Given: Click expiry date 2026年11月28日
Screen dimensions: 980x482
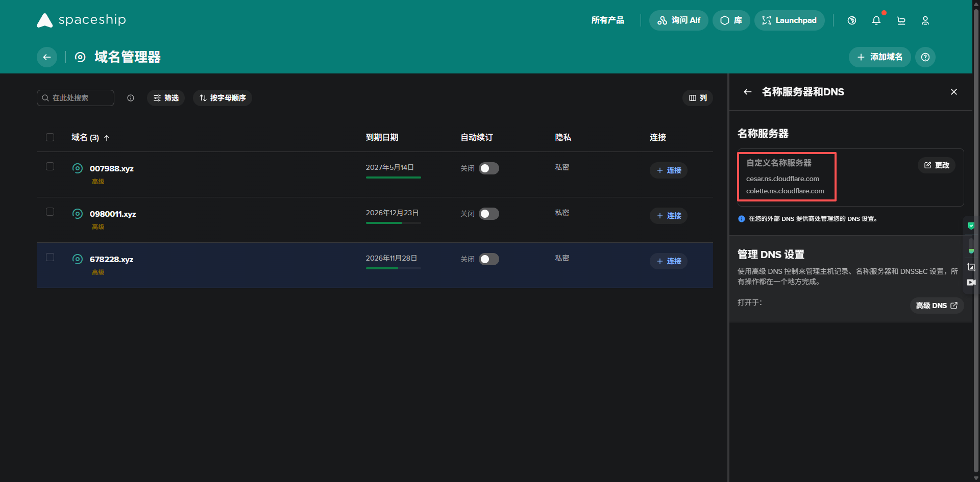Looking at the screenshot, I should click(391, 258).
